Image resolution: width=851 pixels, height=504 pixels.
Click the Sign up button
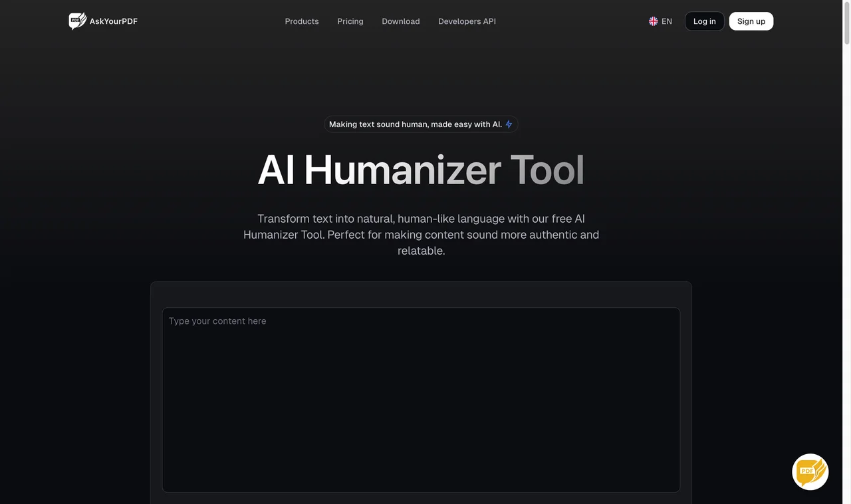pyautogui.click(x=751, y=21)
